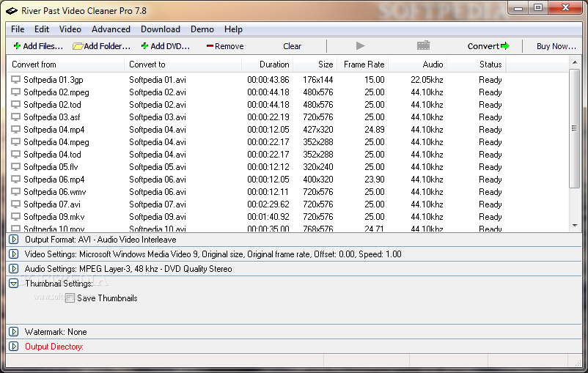Click the green Convert arrow icon
This screenshot has width=588, height=373.
pyautogui.click(x=505, y=46)
